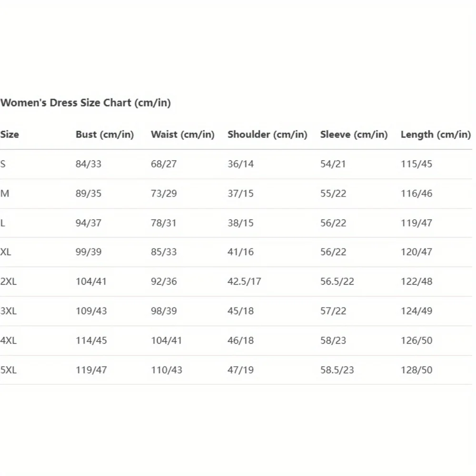Click the 85/33 waist cell
This screenshot has height=476, width=476.
pos(164,252)
